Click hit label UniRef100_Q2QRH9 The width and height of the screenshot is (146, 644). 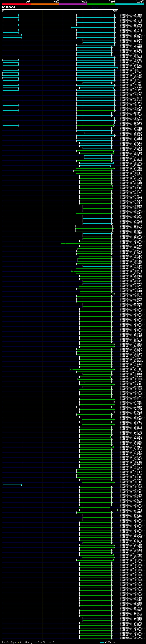131,48
